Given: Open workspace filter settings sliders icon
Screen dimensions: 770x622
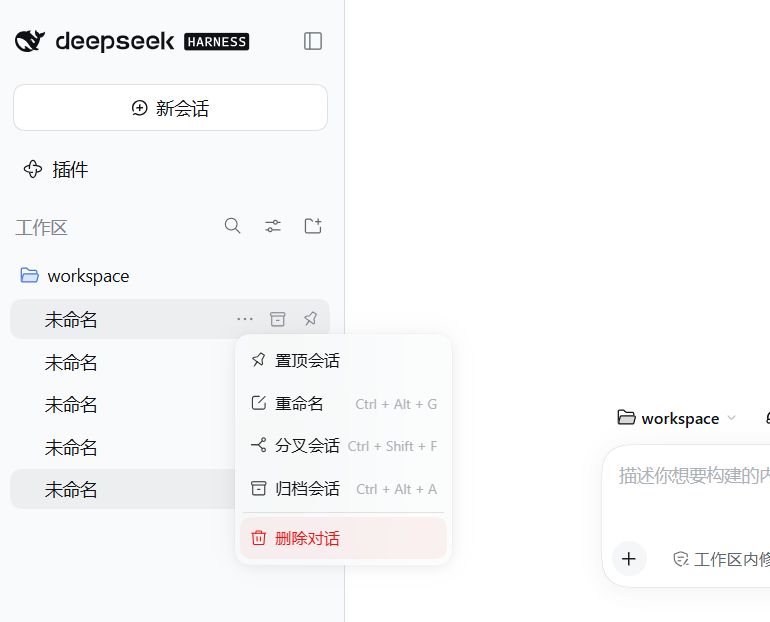Looking at the screenshot, I should [x=273, y=226].
